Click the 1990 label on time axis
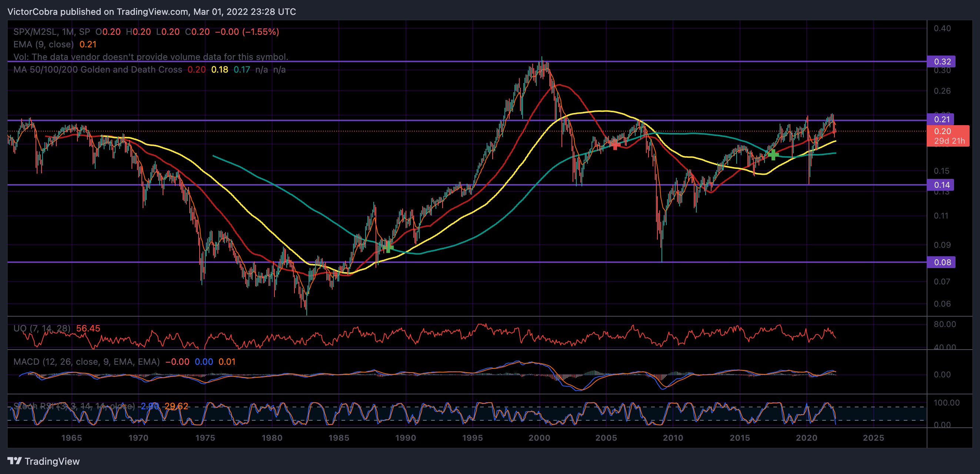 tap(406, 437)
